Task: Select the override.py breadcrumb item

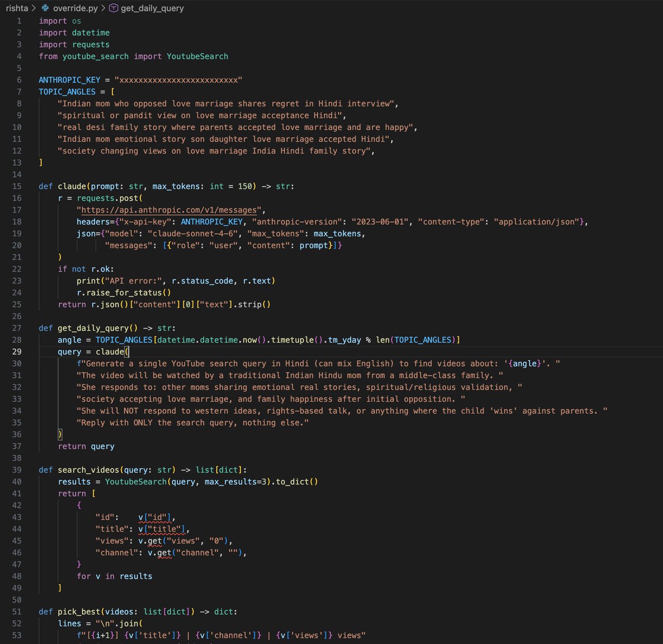Action: coord(75,8)
